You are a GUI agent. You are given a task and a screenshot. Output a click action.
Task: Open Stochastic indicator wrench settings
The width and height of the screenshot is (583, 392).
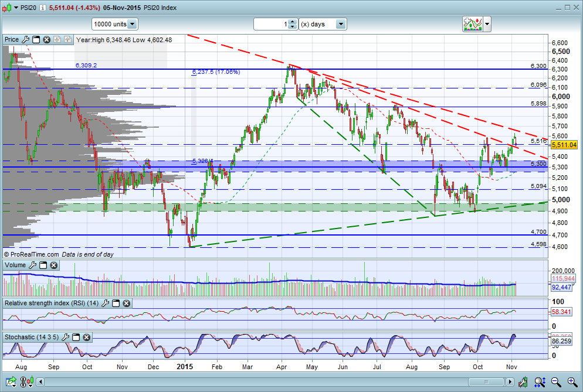pyautogui.click(x=66, y=337)
